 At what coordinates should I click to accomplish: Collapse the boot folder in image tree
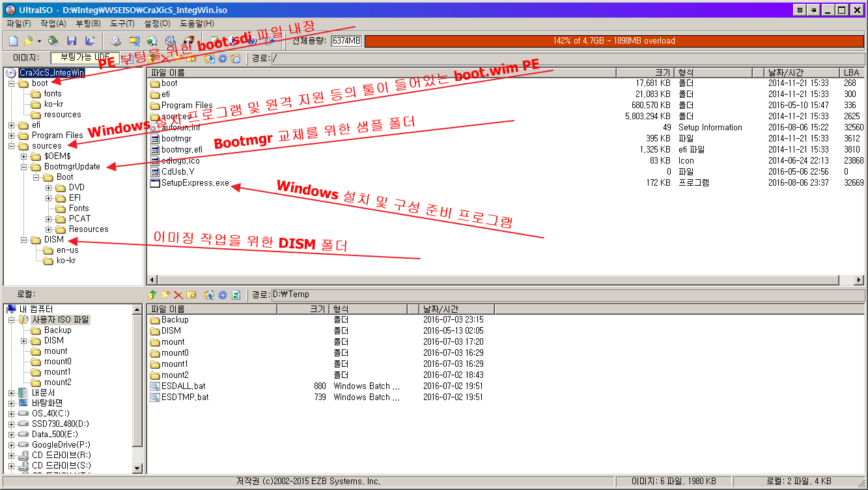tap(12, 83)
